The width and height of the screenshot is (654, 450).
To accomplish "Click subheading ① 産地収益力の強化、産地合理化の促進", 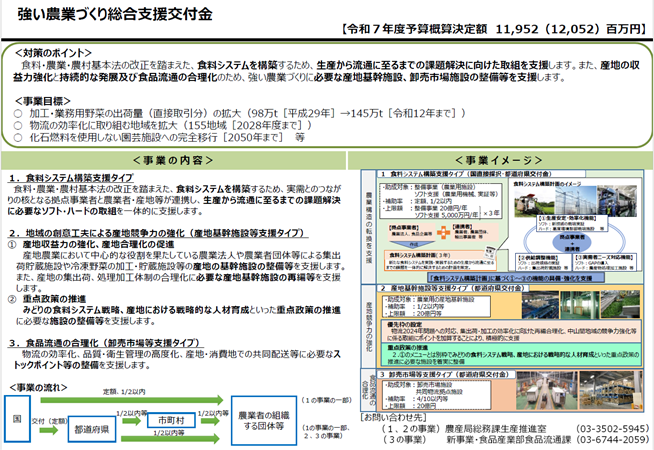I will 91,244.
